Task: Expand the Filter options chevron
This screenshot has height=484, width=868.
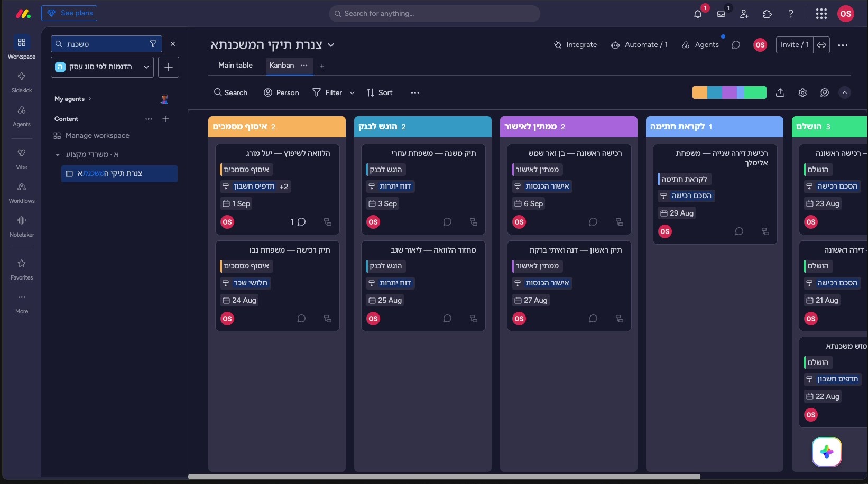Action: 352,92
